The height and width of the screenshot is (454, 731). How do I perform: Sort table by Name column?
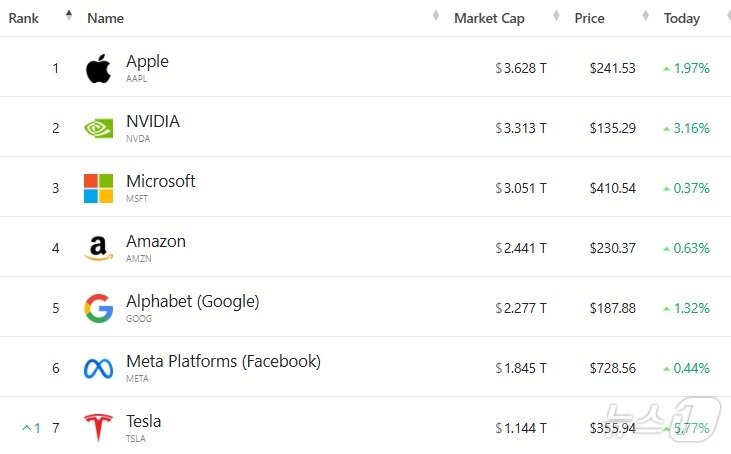click(x=106, y=18)
